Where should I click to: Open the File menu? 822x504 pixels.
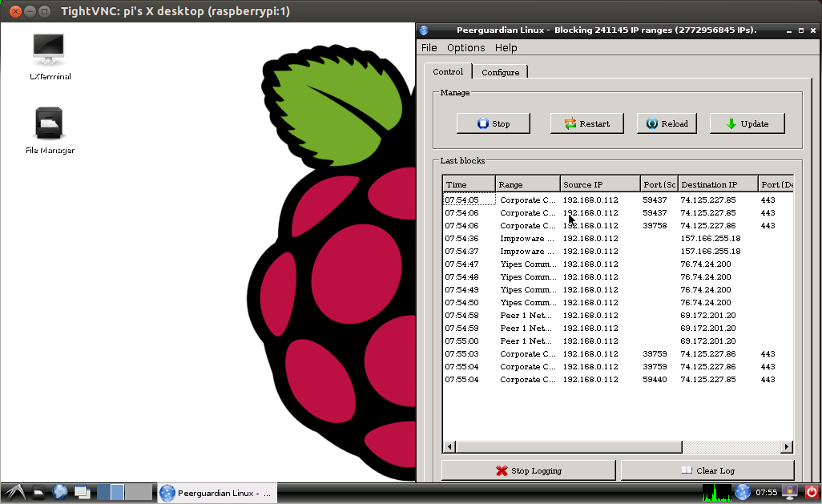pyautogui.click(x=429, y=48)
